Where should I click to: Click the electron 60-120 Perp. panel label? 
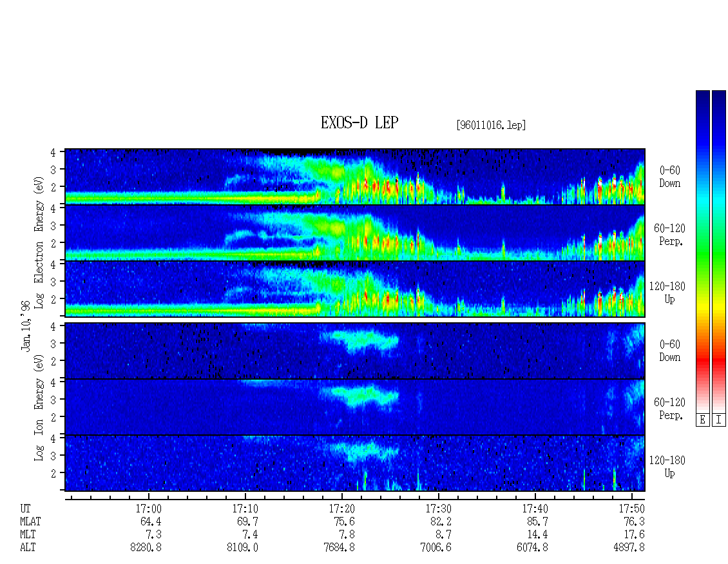pyautogui.click(x=669, y=235)
